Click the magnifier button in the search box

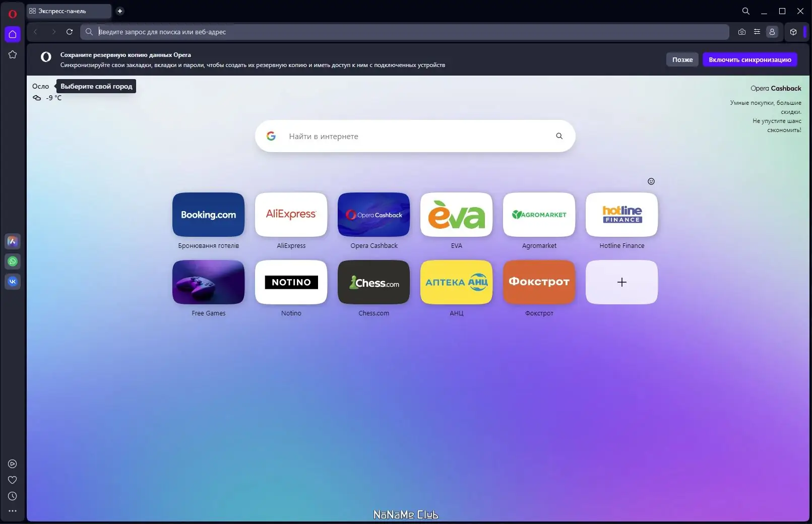(559, 136)
